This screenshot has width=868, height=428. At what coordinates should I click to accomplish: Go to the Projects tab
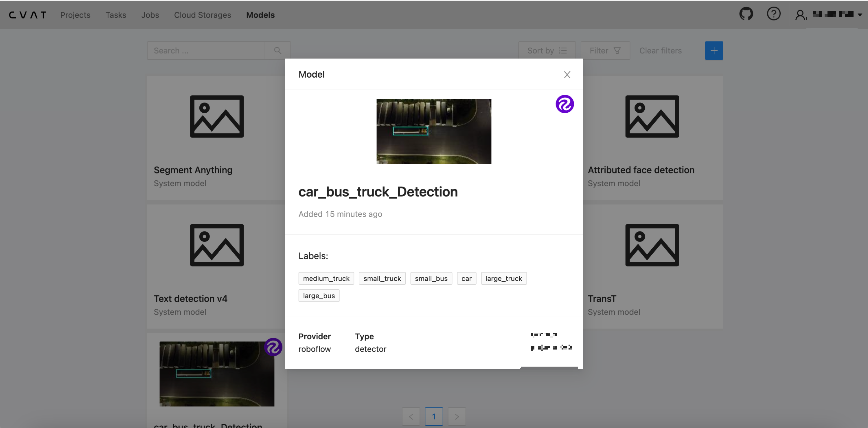tap(75, 15)
